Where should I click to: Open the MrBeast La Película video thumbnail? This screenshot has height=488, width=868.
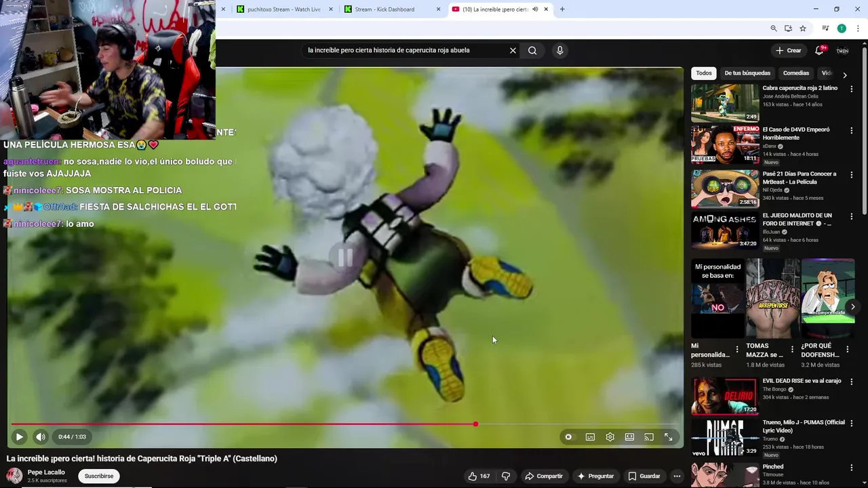[x=725, y=188]
